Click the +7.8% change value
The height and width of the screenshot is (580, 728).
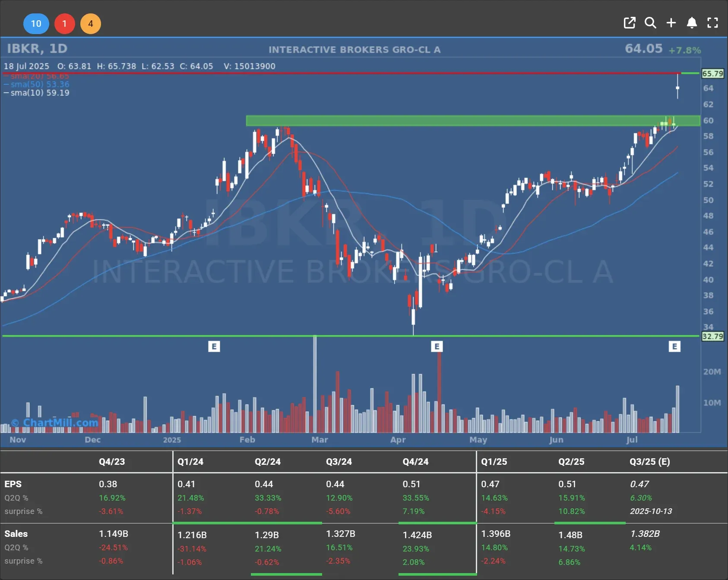(x=685, y=50)
